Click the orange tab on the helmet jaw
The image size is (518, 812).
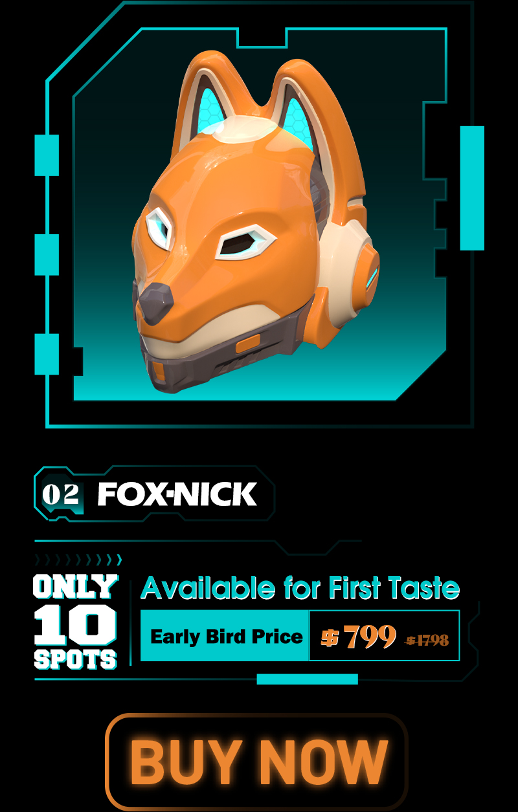247,345
